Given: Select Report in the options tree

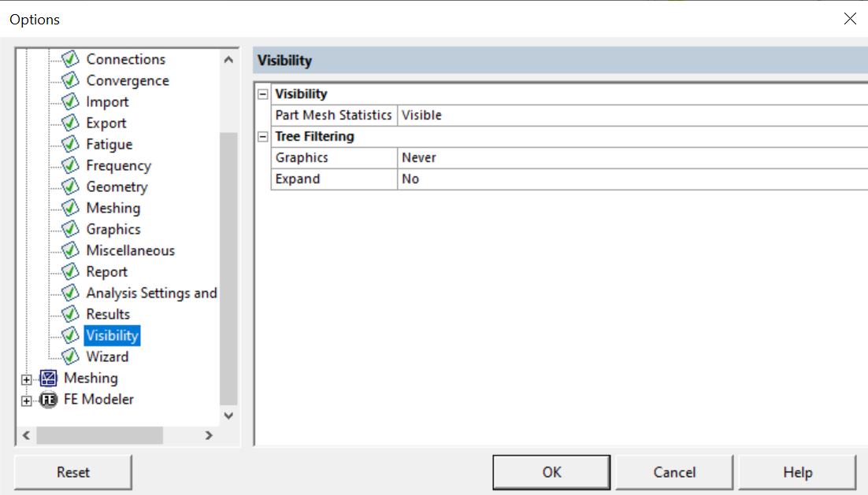Looking at the screenshot, I should click(x=107, y=272).
